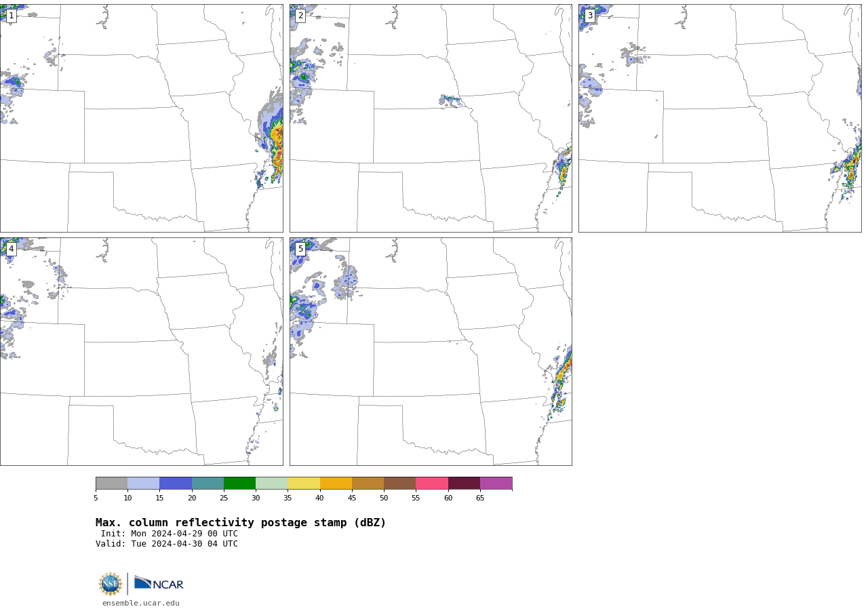868x611 pixels.
Task: Click the member number 1 label box
Action: point(11,16)
